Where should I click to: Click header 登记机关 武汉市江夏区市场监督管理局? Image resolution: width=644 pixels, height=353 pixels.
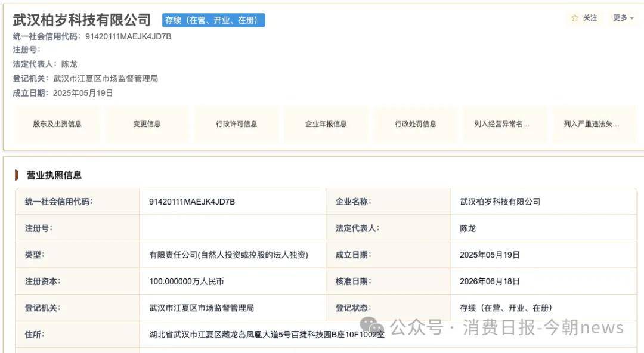106,79
